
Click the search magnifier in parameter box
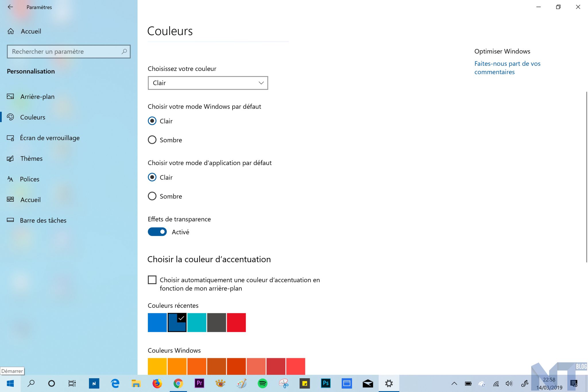(x=124, y=51)
